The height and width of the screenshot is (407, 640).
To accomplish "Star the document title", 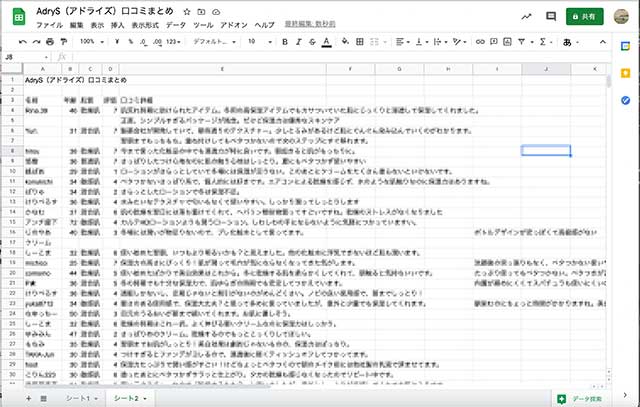I will 187,12.
